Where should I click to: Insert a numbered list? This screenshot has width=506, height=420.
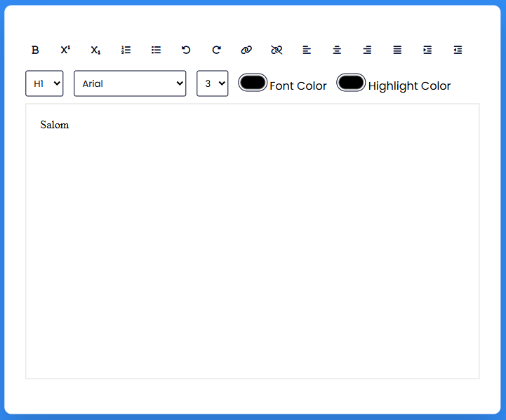(x=126, y=50)
